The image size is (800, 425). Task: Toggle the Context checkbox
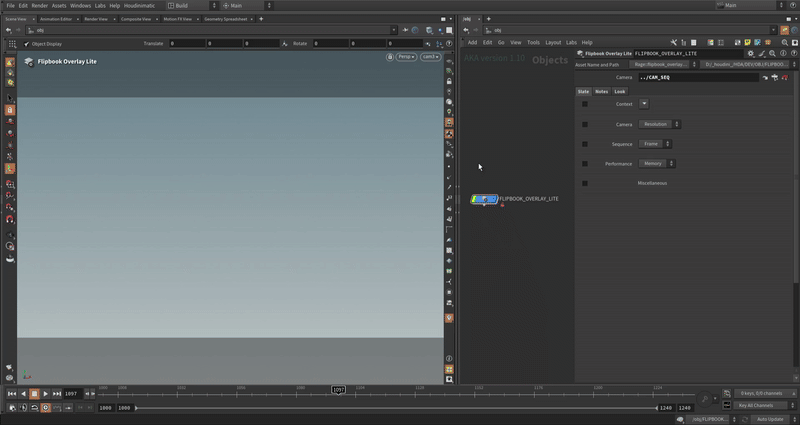pyautogui.click(x=585, y=104)
